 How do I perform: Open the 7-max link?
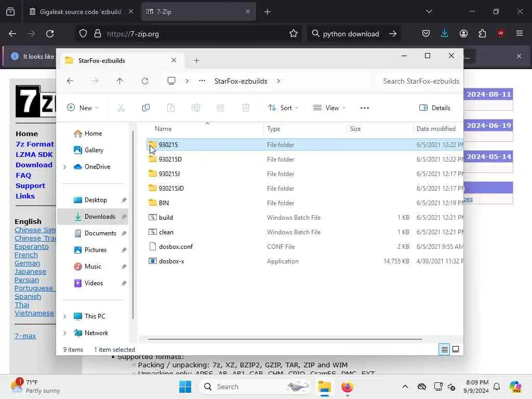(25, 336)
